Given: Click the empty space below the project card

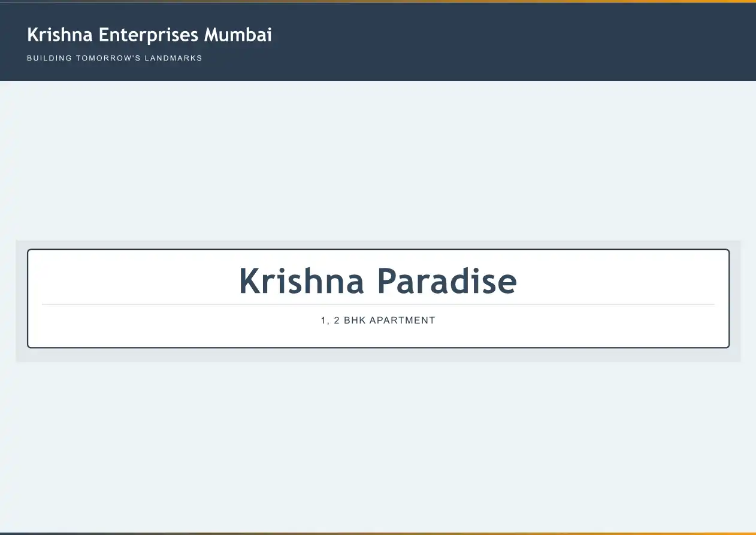Looking at the screenshot, I should 377,443.
